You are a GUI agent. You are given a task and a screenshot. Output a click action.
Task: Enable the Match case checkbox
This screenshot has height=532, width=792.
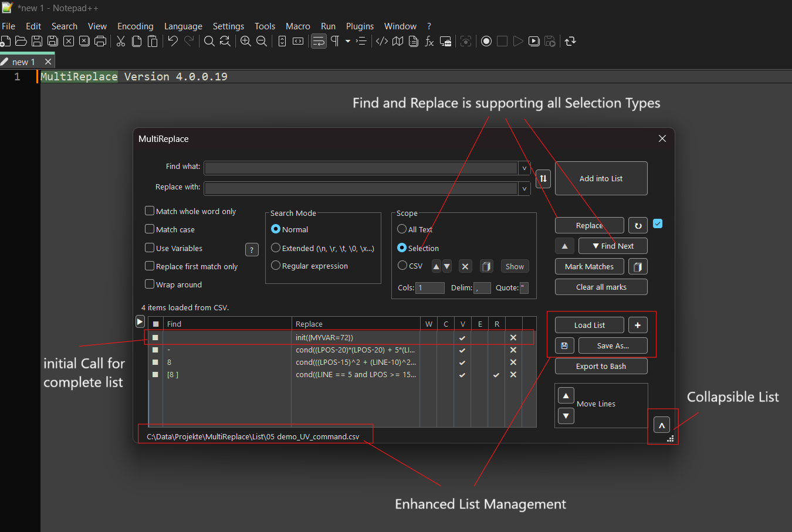(x=150, y=229)
